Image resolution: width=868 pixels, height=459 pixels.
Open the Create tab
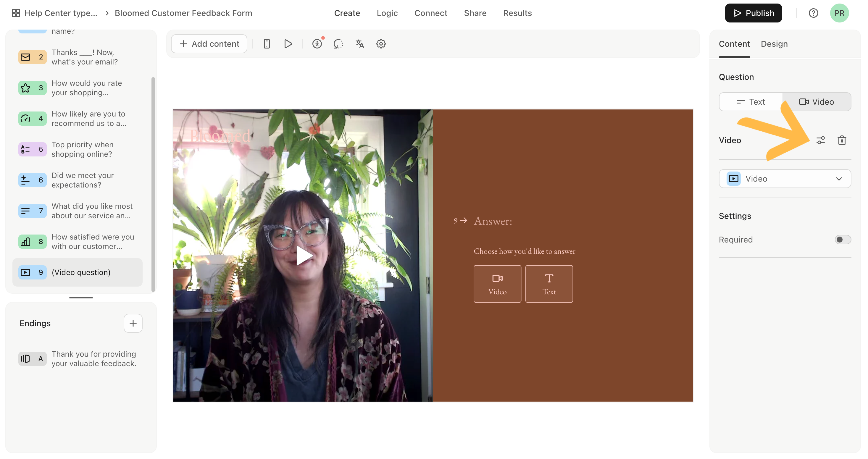[347, 13]
